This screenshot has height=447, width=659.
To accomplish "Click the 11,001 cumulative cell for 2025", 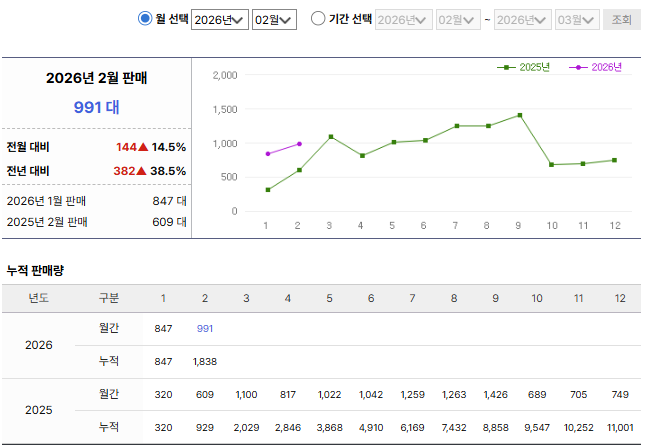I will click(620, 428).
